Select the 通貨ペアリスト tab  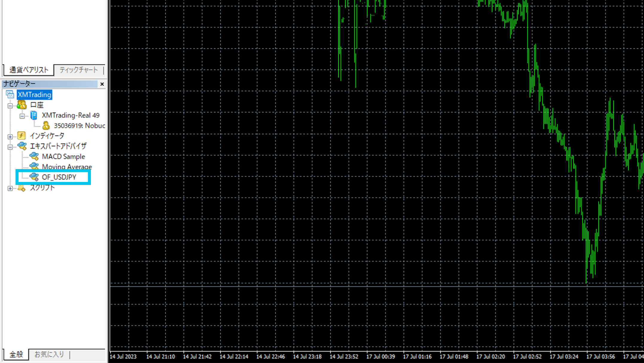(x=29, y=70)
